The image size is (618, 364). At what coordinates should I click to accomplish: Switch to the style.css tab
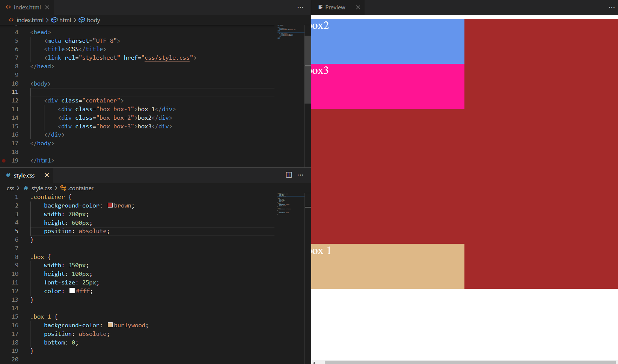point(24,176)
